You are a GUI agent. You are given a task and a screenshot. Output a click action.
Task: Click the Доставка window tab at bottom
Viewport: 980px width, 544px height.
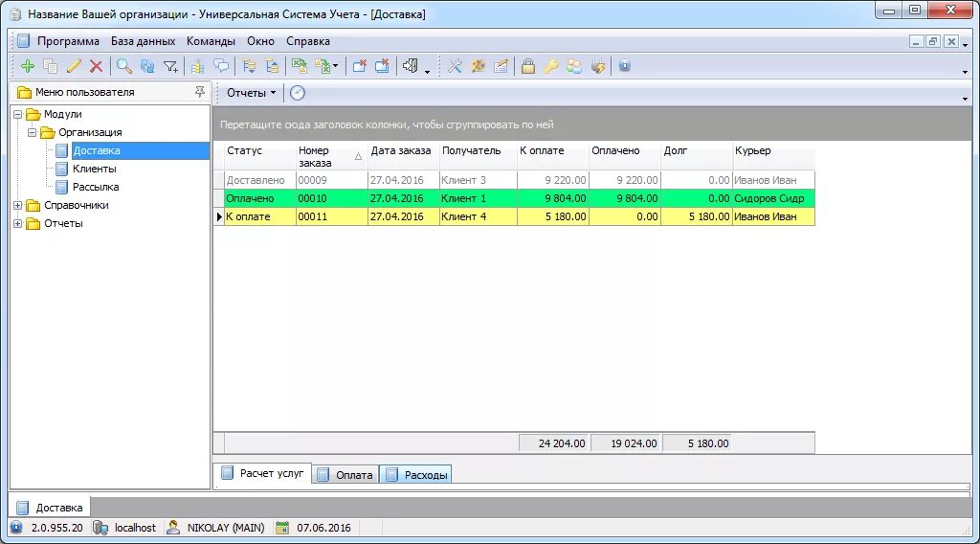tap(50, 508)
